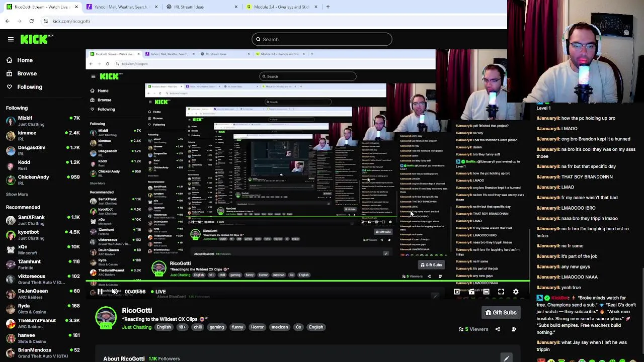Viewport: 644px width, 362px height.
Task: Open viktoreous recommended channel
Action: pyautogui.click(x=42, y=279)
